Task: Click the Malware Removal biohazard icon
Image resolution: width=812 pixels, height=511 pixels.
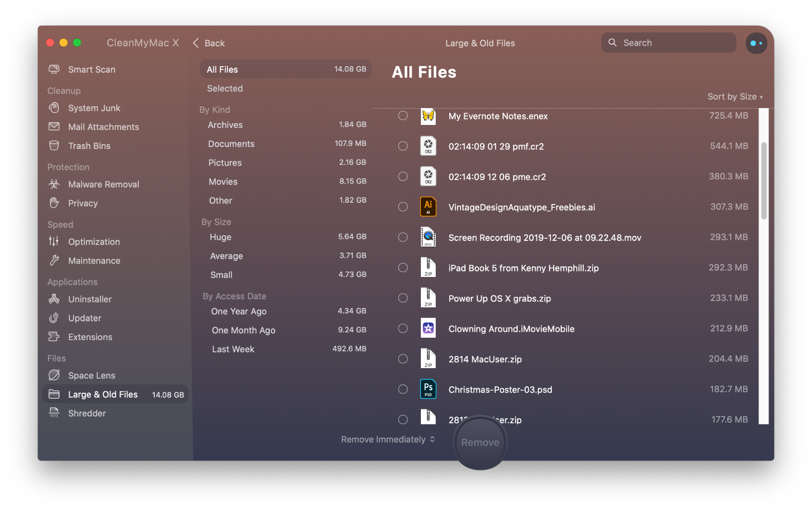Action: (54, 184)
